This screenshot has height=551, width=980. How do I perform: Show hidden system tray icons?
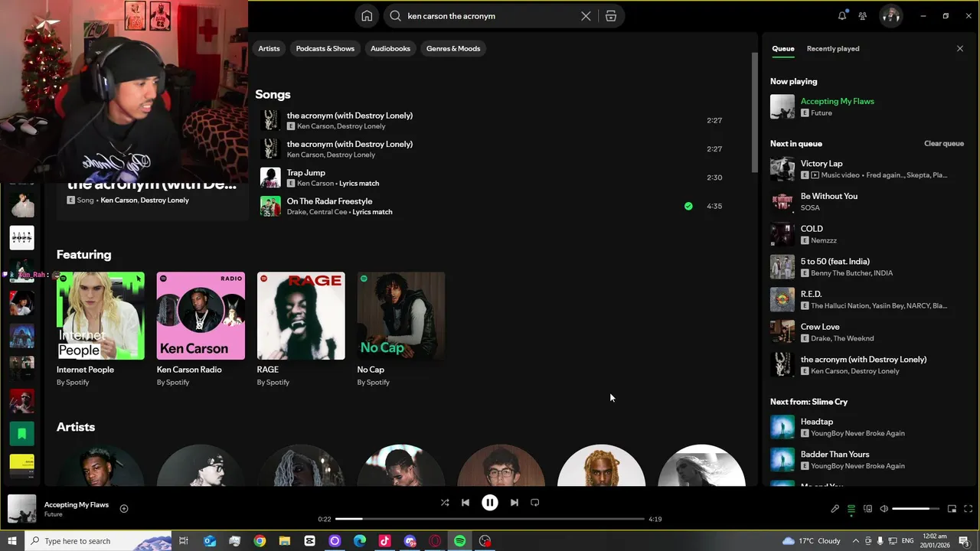click(x=855, y=541)
